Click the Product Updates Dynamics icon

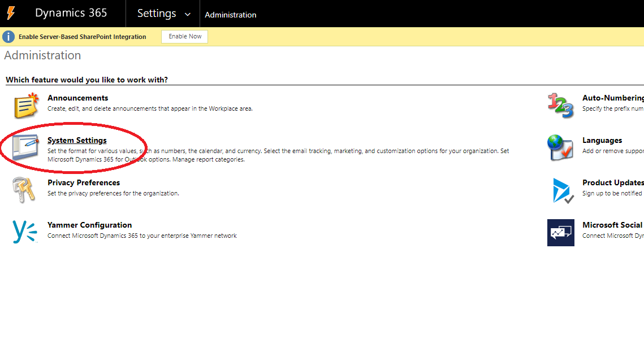pyautogui.click(x=563, y=190)
